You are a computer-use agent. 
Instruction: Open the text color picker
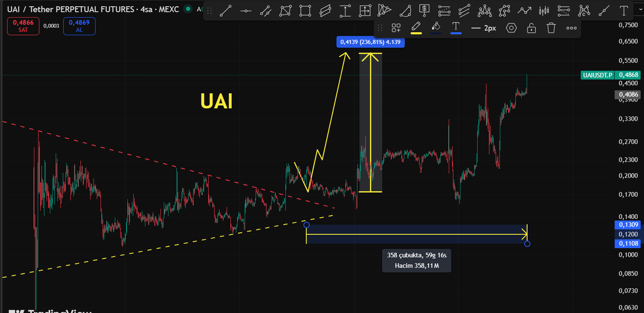click(x=456, y=27)
